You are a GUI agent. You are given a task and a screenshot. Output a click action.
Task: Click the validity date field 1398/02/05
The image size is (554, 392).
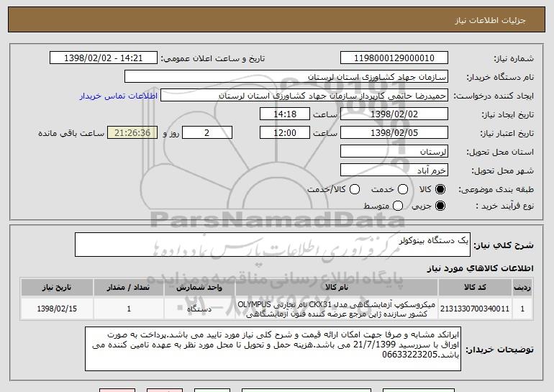coord(394,133)
